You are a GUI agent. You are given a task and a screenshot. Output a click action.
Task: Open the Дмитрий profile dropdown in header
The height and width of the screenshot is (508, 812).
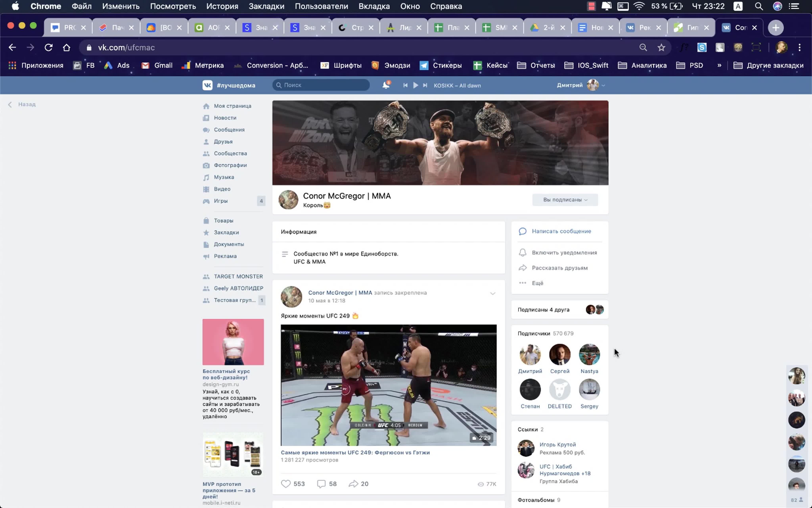581,85
